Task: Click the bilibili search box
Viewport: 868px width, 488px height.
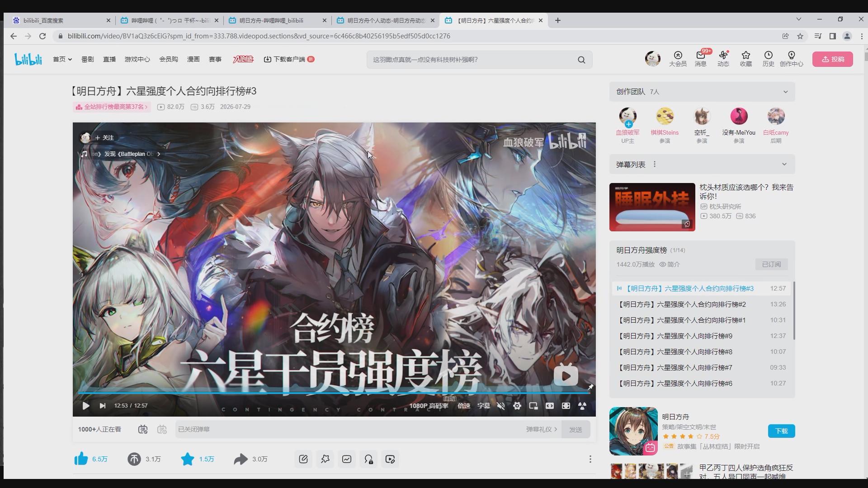Action: [x=470, y=60]
